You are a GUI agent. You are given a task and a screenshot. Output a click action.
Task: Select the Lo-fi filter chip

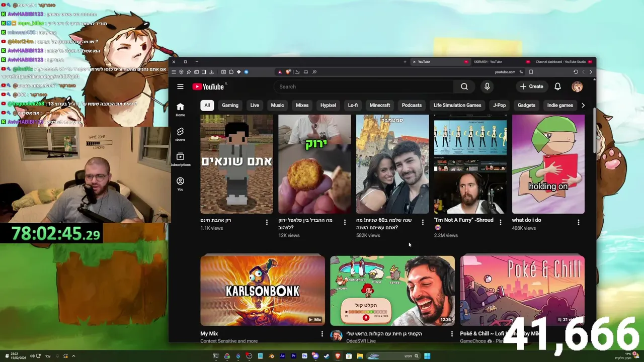click(353, 105)
